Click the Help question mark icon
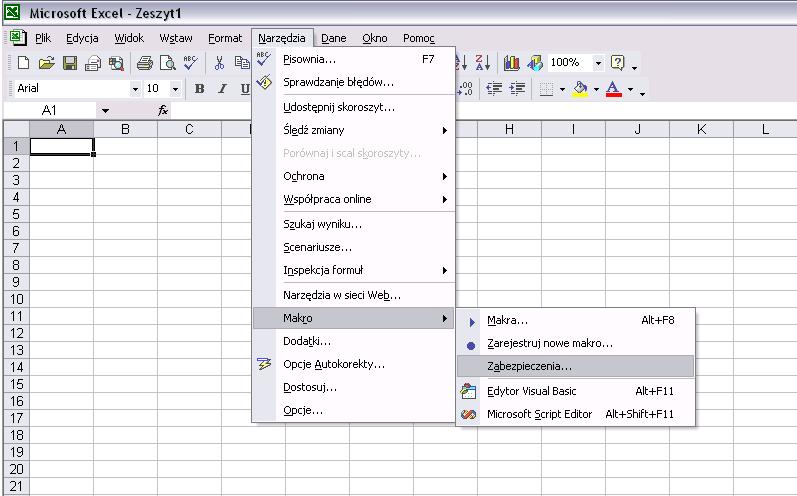797x496 pixels. click(x=617, y=63)
